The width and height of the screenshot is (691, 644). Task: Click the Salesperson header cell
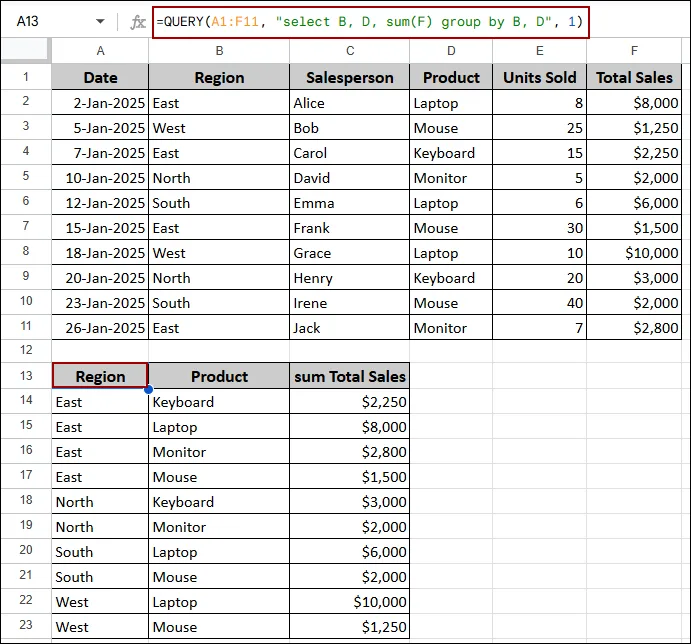(350, 77)
